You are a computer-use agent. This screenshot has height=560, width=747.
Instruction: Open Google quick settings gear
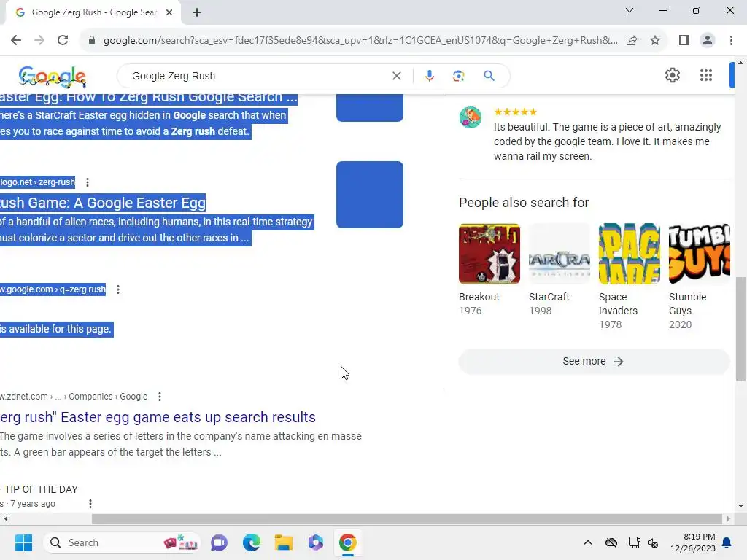pos(672,75)
